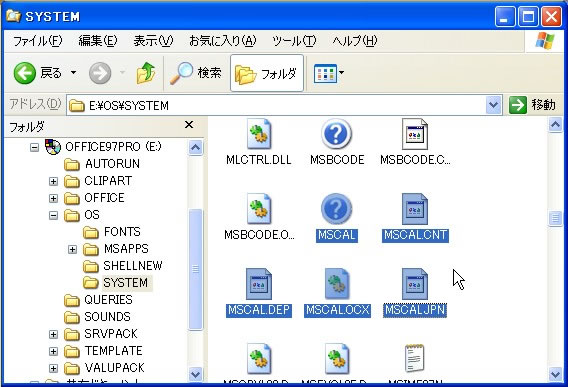Select the CLIPART folder icon
This screenshot has width=568, height=387.
tap(72, 181)
